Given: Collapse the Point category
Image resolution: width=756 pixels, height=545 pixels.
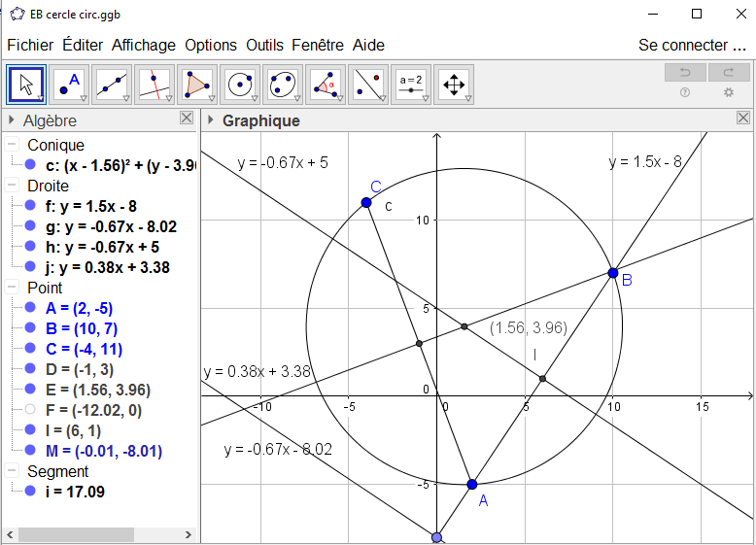Looking at the screenshot, I should pyautogui.click(x=12, y=288).
